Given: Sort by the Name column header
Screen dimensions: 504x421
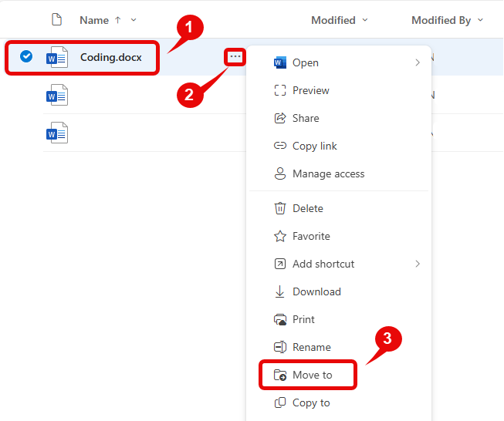Looking at the screenshot, I should [94, 20].
